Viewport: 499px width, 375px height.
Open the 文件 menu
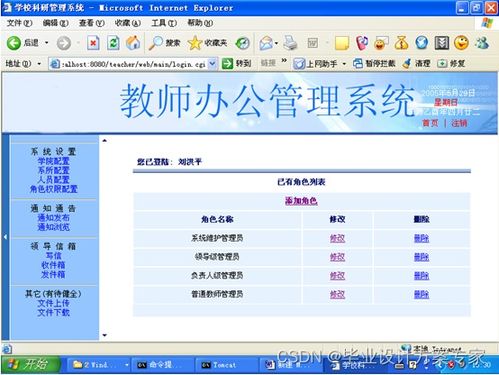(x=20, y=23)
